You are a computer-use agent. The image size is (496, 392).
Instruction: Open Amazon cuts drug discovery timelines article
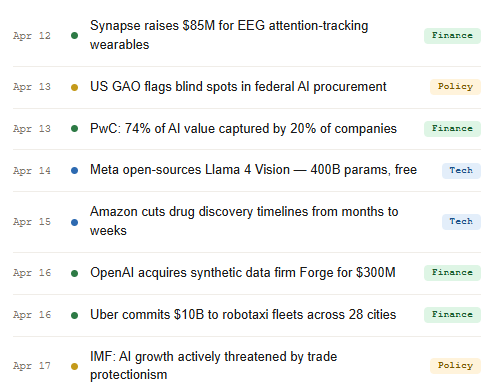(244, 221)
